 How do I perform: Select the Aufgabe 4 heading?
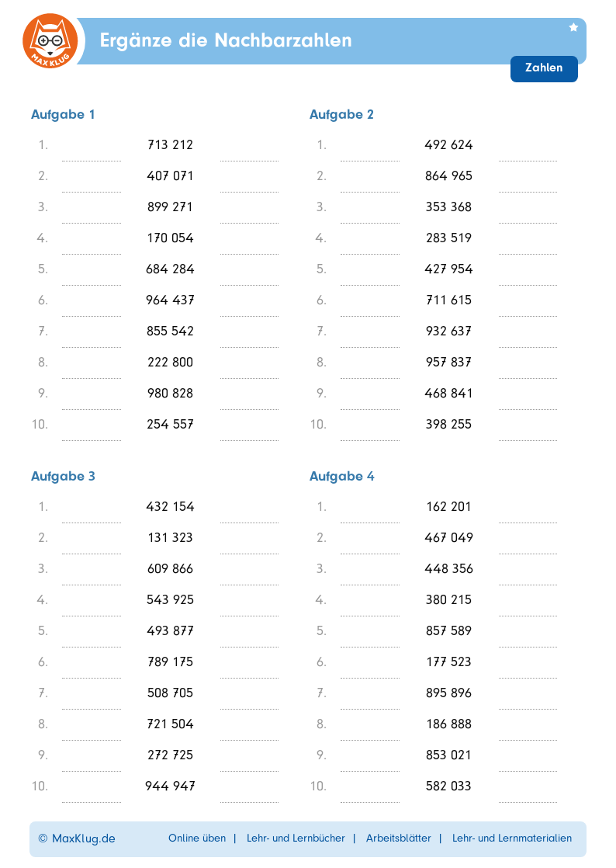click(x=341, y=477)
